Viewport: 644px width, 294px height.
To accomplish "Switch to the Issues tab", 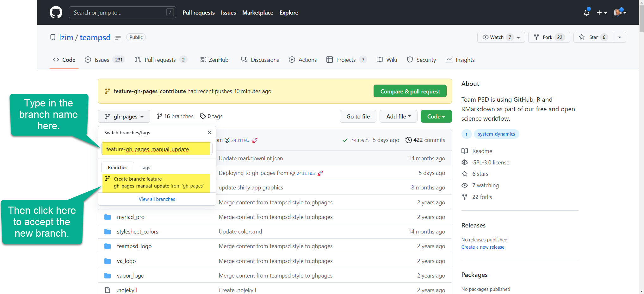I will tap(105, 60).
